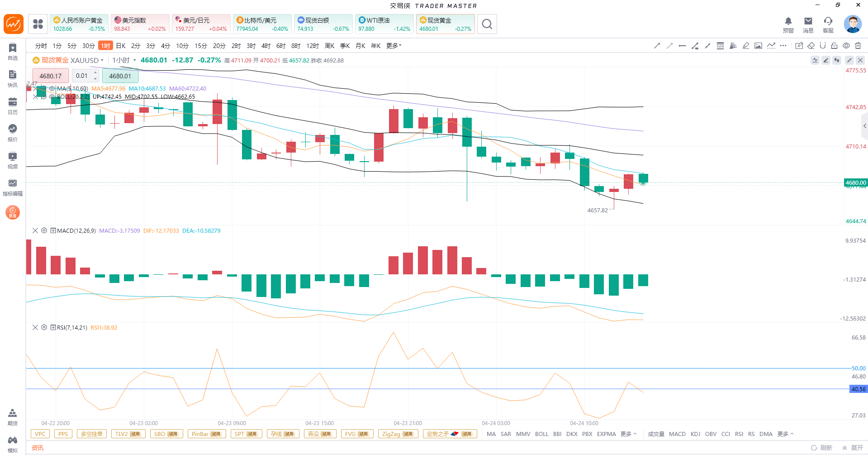Click the 4657.82 low price label
The image size is (868, 455).
click(598, 211)
